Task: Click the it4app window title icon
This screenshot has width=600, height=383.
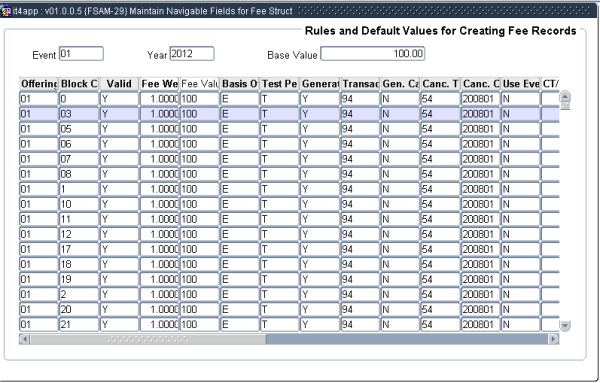Action: (5, 11)
